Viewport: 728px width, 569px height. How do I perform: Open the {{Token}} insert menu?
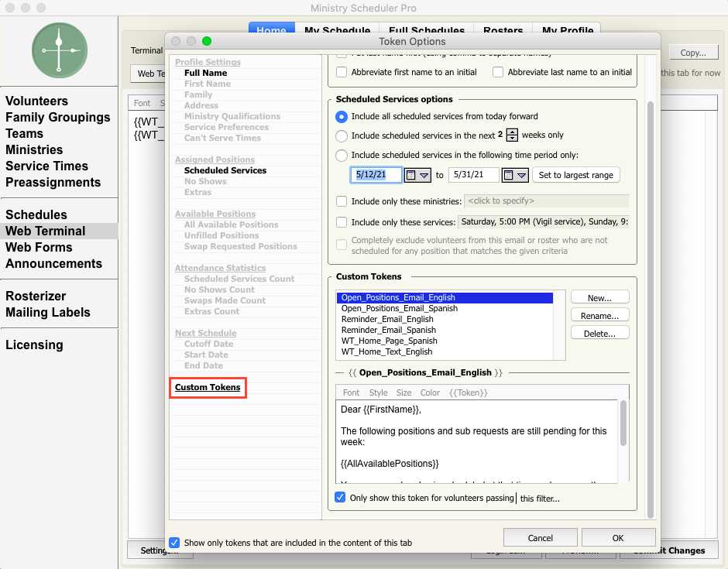pos(468,392)
